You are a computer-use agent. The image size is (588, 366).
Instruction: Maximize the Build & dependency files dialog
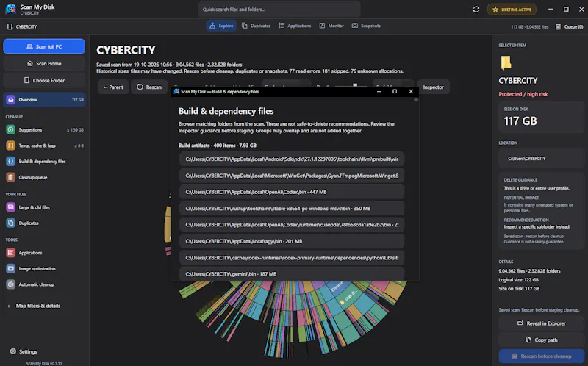(x=395, y=91)
